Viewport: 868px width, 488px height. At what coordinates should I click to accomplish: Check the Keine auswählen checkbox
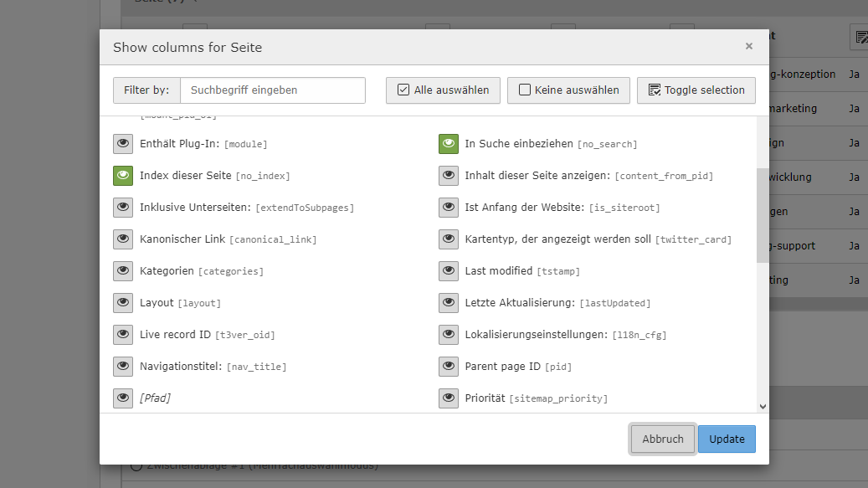tap(525, 90)
